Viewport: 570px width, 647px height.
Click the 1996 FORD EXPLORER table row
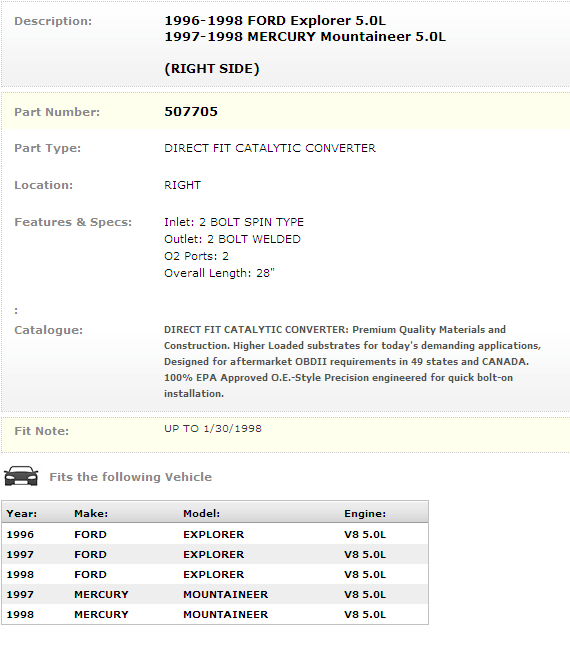215,534
